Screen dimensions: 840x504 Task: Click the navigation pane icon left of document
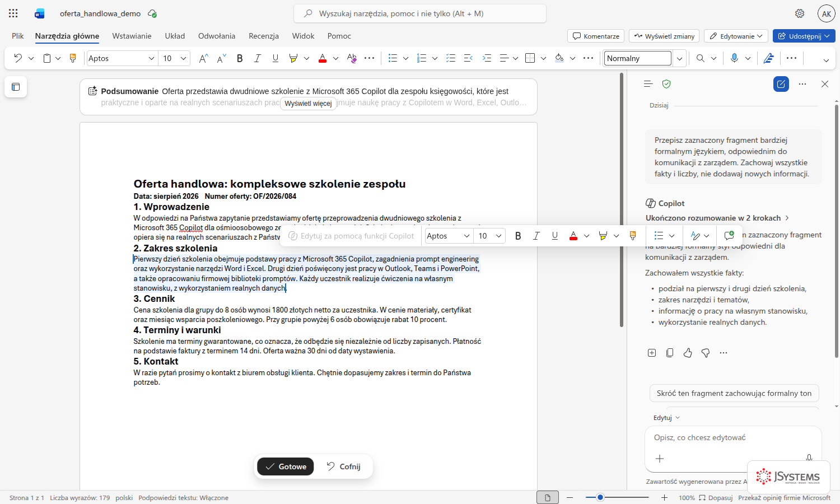point(16,87)
